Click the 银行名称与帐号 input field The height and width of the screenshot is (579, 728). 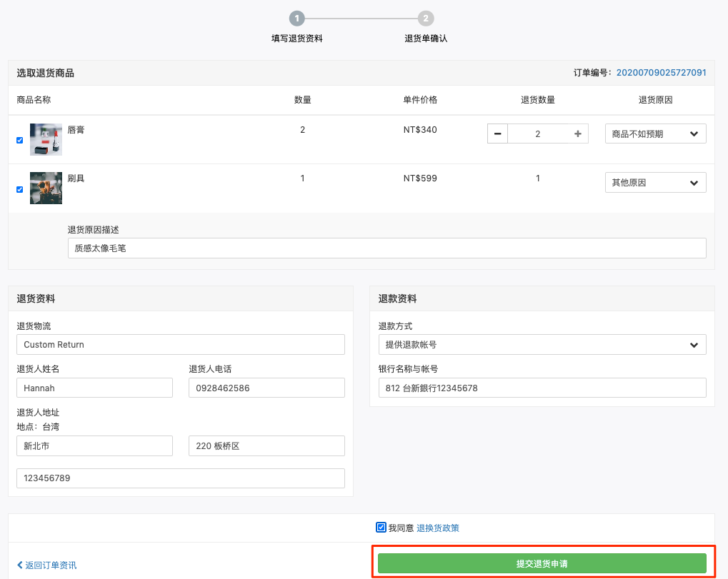(542, 388)
